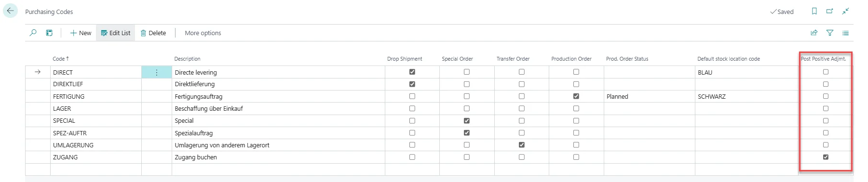
Task: Select the DIREKTLIEF code cell
Action: (95, 84)
